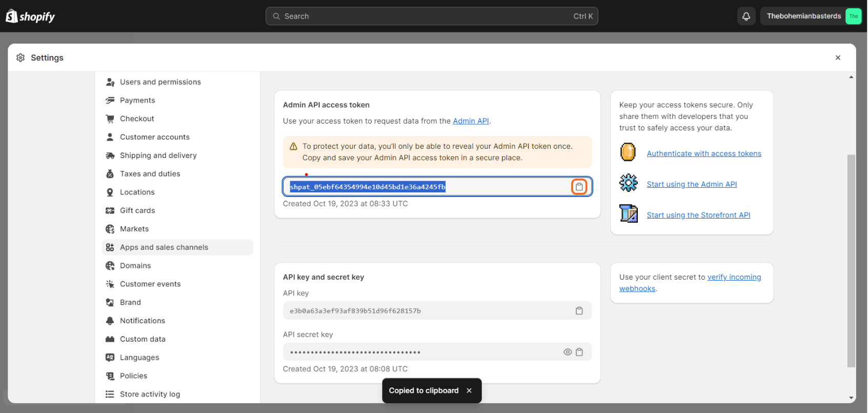Image resolution: width=868 pixels, height=413 pixels.
Task: Click the Apps and sales channels icon
Action: [x=110, y=247]
